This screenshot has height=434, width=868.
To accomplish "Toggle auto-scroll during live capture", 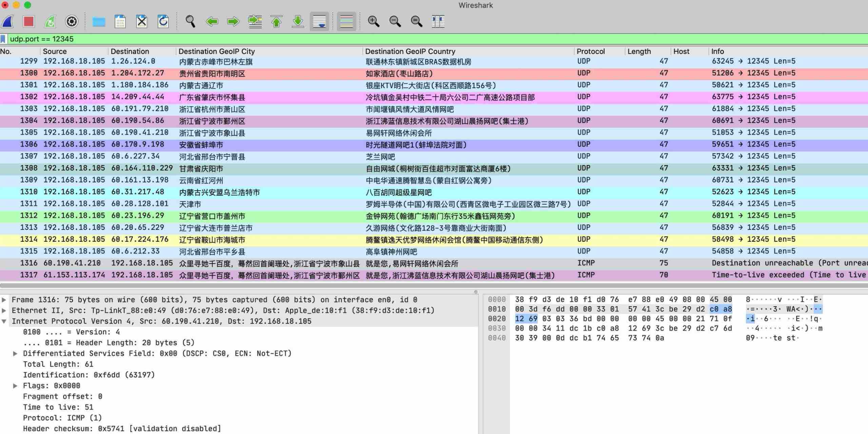I will pyautogui.click(x=319, y=22).
